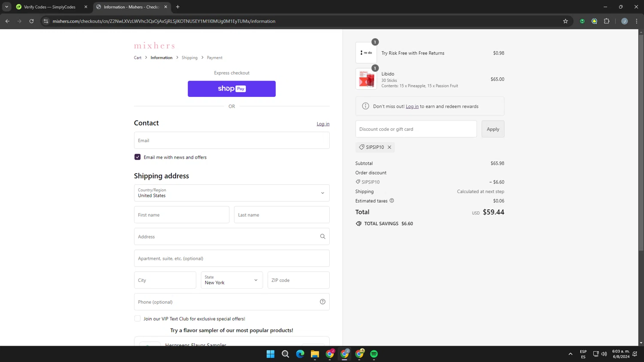Open Microsoft Edge from the taskbar
This screenshot has width=644, height=362.
tap(300, 354)
